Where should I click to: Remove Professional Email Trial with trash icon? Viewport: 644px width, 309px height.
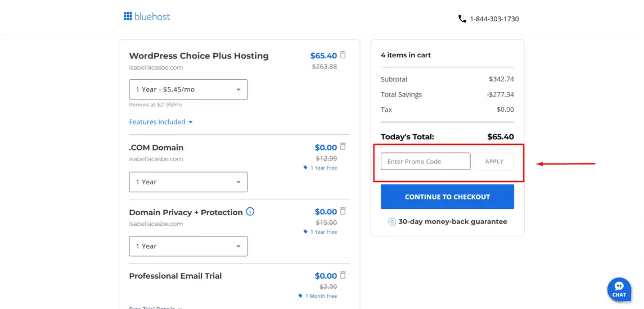(343, 275)
